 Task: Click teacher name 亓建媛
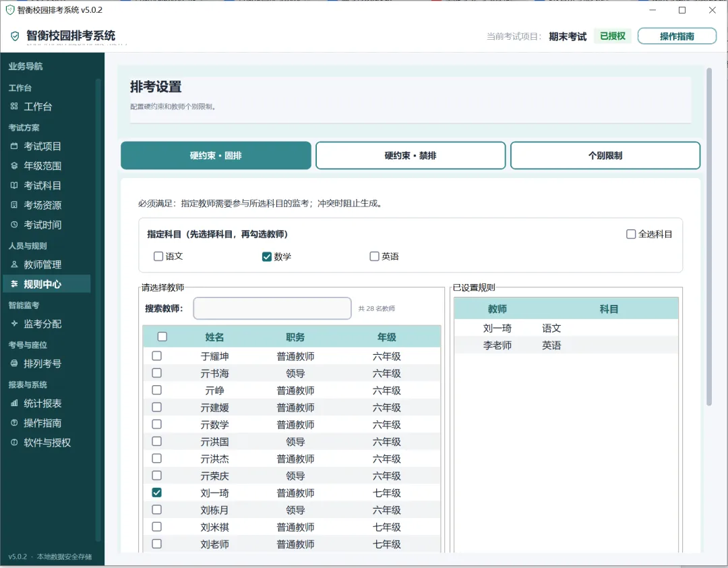214,407
